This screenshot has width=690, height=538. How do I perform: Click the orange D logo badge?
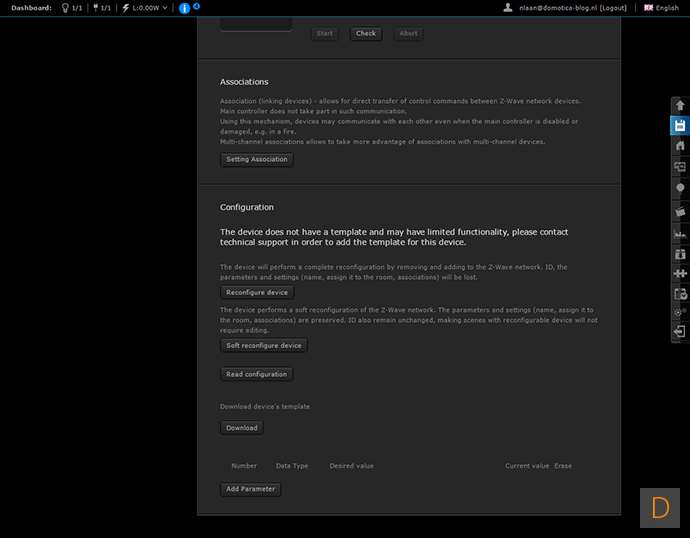coord(659,507)
